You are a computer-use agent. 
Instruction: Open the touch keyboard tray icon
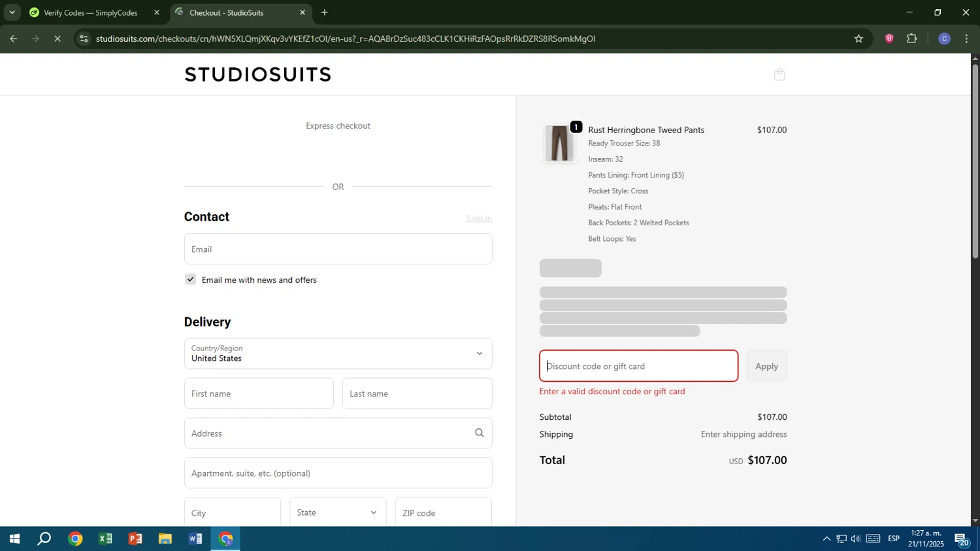(873, 539)
